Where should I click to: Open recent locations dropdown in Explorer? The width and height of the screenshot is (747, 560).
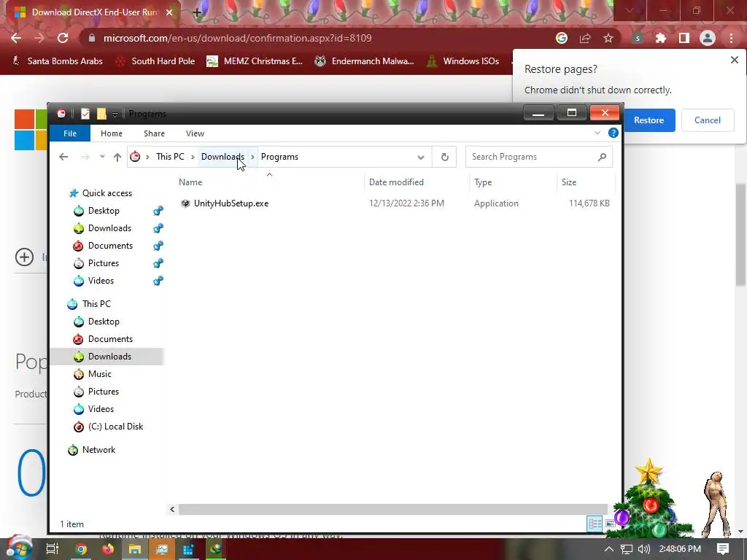[102, 157]
